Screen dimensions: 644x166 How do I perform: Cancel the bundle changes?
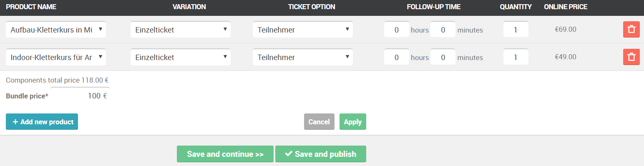point(319,122)
